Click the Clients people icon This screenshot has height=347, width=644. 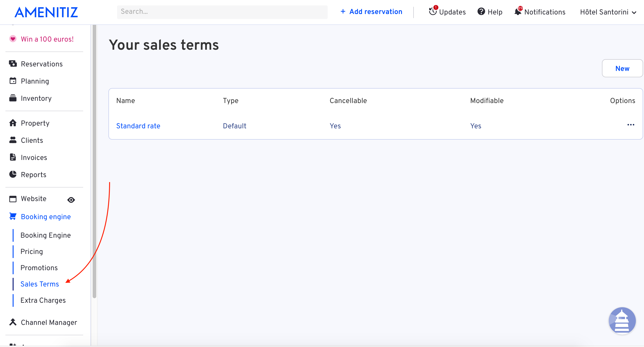click(13, 140)
